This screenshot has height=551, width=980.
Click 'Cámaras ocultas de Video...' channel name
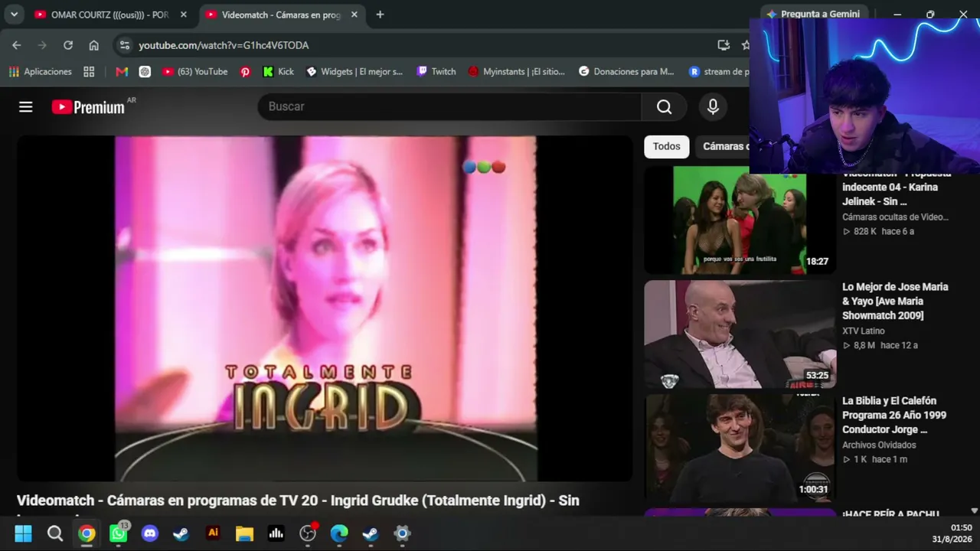(x=896, y=217)
